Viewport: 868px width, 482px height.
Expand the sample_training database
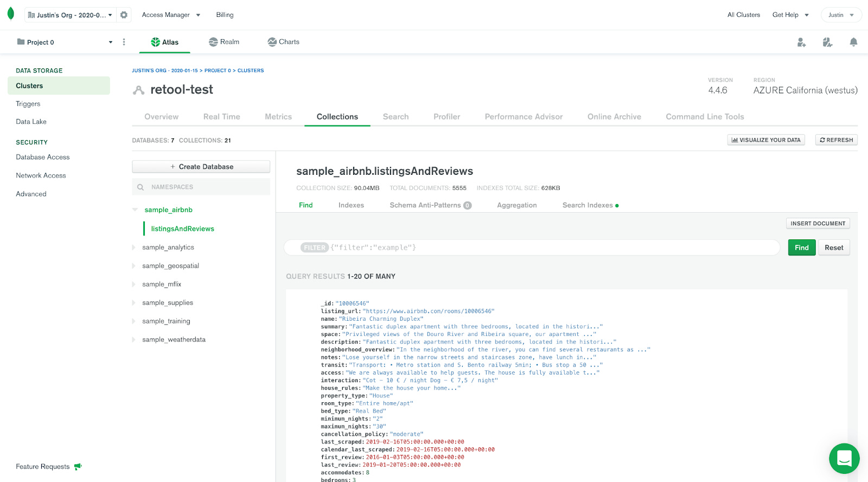[134, 321]
